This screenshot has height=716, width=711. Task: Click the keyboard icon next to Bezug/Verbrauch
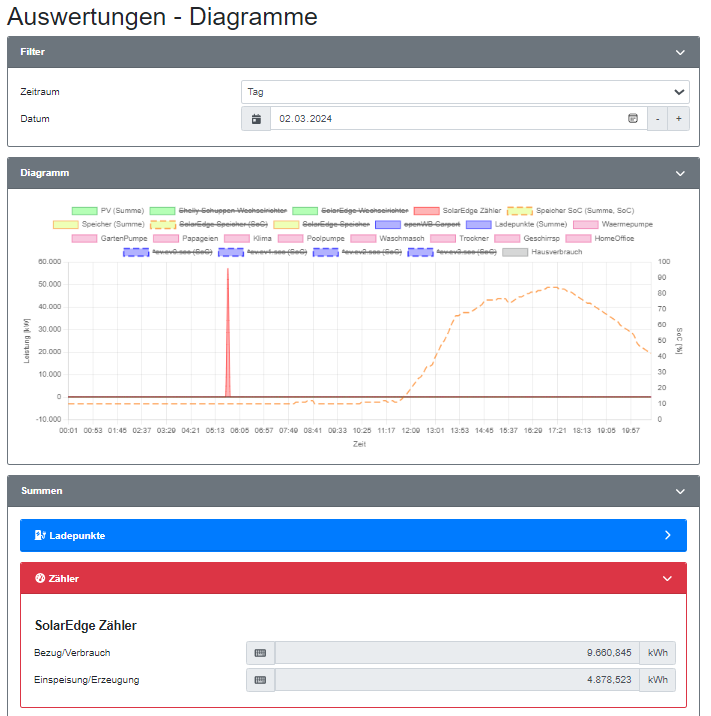click(260, 653)
